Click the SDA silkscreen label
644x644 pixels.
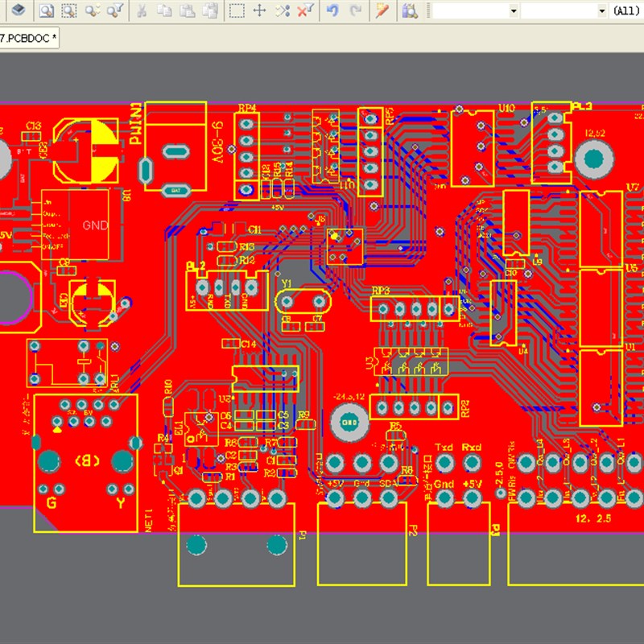[389, 484]
